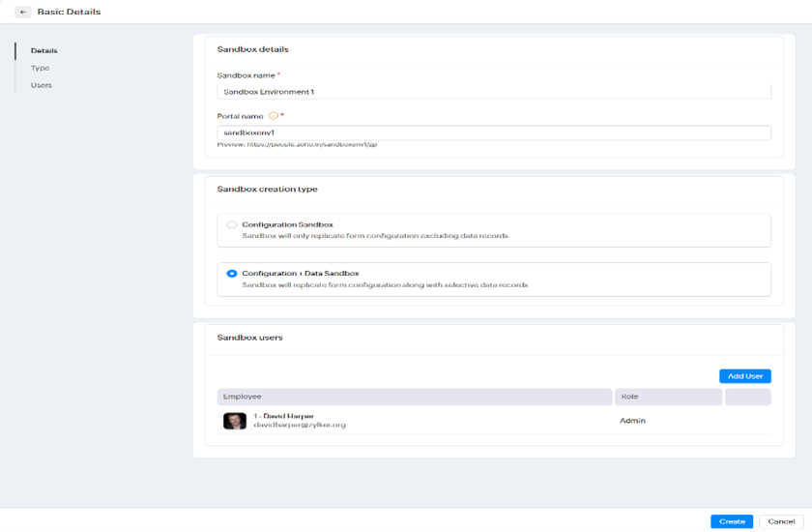Switch to the Type section in sidebar
Screen dimensions: 812x532
coord(40,68)
